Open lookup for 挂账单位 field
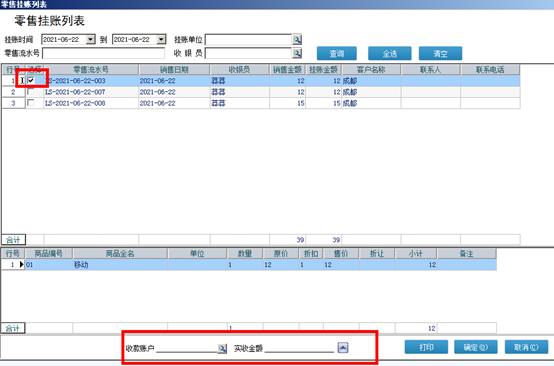 (297, 40)
